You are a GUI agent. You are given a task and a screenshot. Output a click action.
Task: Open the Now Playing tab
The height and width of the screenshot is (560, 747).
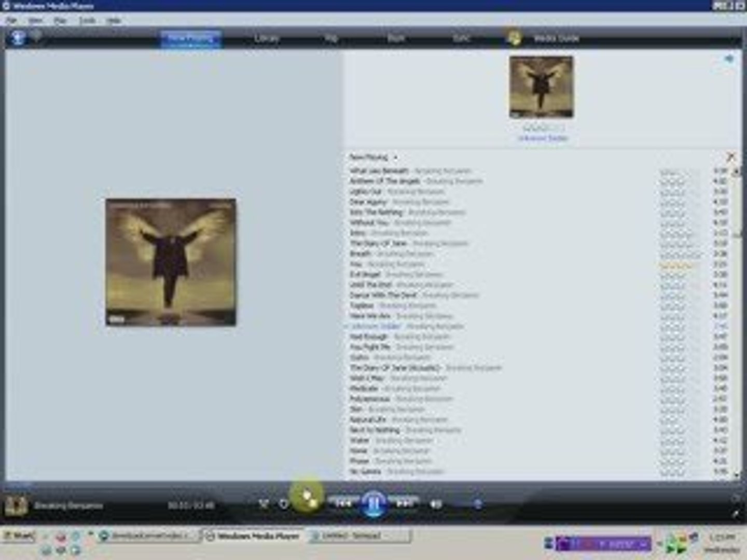click(191, 38)
